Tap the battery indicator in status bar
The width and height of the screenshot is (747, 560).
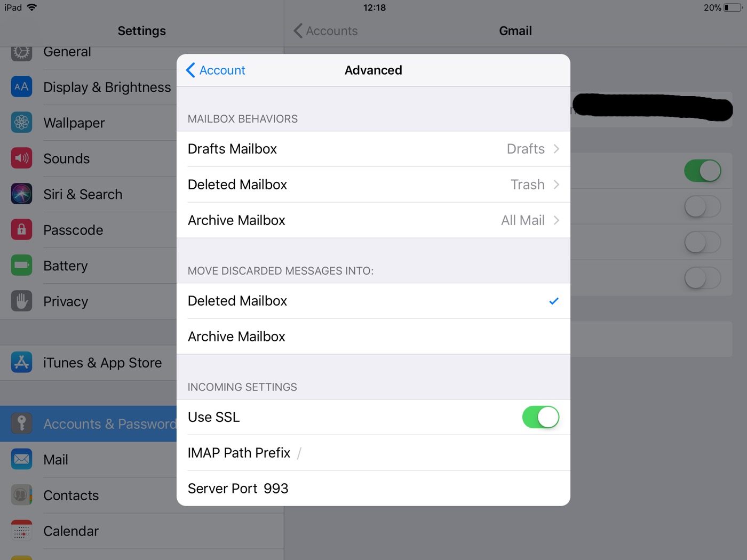click(733, 7)
